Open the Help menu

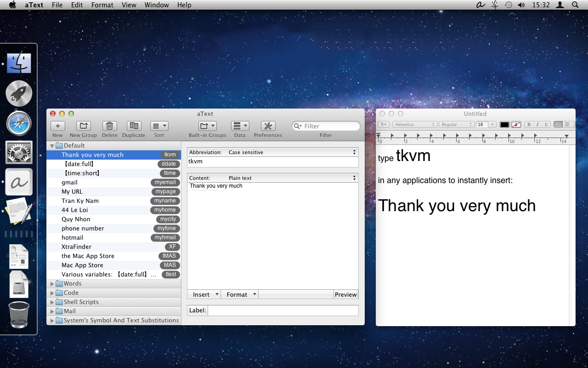pos(184,5)
